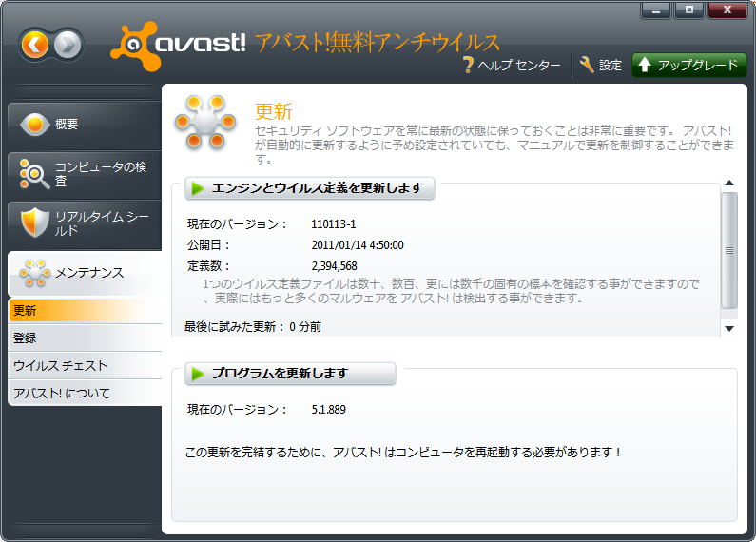Click the avast! logo icon
The image size is (756, 542).
pyautogui.click(x=136, y=47)
